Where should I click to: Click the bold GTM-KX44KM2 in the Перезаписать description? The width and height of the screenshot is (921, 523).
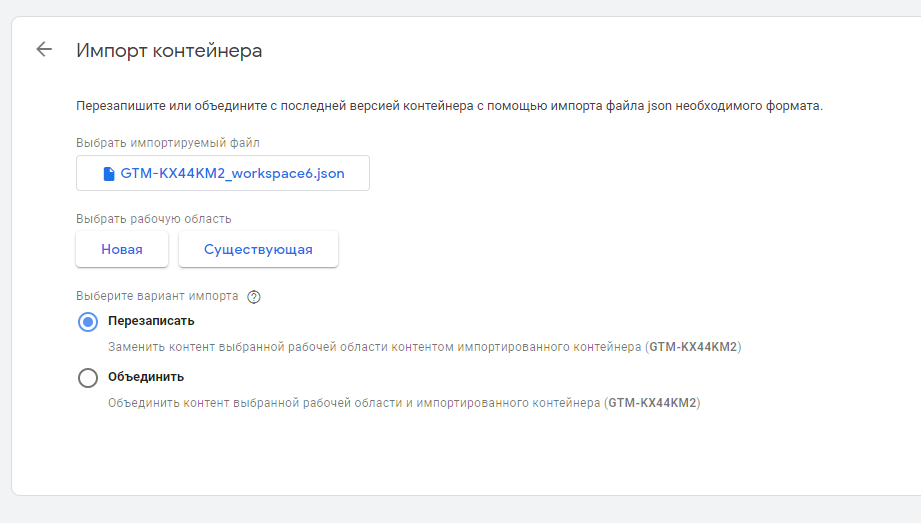coord(693,347)
